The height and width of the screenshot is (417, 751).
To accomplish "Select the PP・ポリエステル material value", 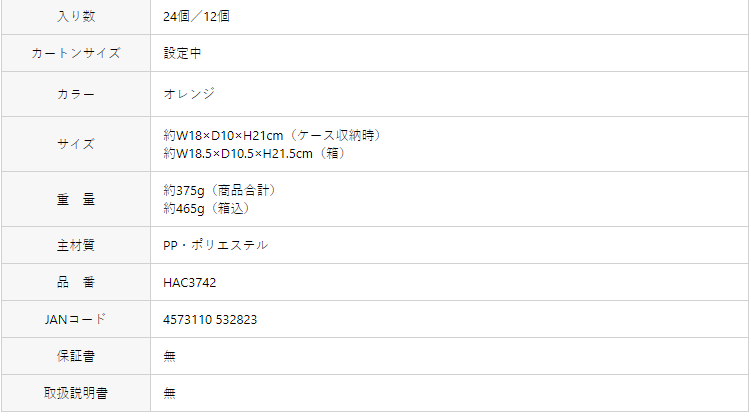I will (x=216, y=245).
